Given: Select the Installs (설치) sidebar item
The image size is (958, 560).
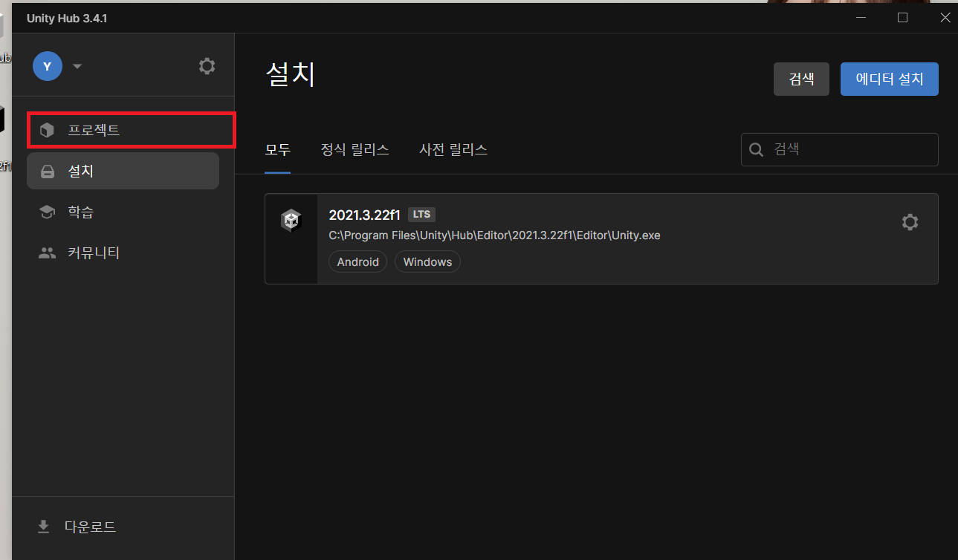Looking at the screenshot, I should [x=123, y=171].
